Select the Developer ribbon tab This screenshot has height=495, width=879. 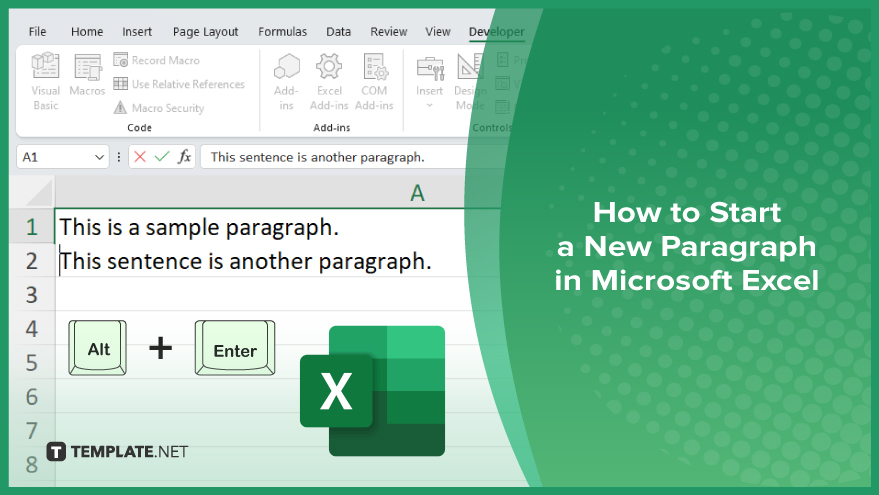click(x=497, y=32)
